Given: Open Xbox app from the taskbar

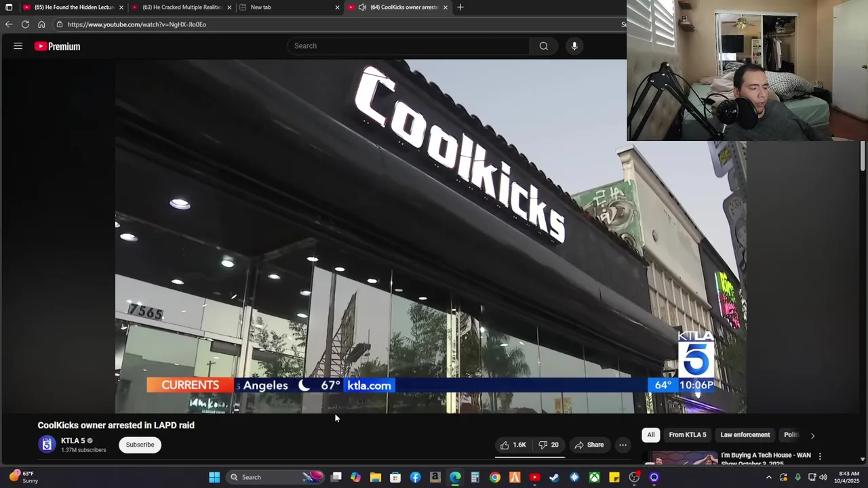Looking at the screenshot, I should tap(594, 477).
